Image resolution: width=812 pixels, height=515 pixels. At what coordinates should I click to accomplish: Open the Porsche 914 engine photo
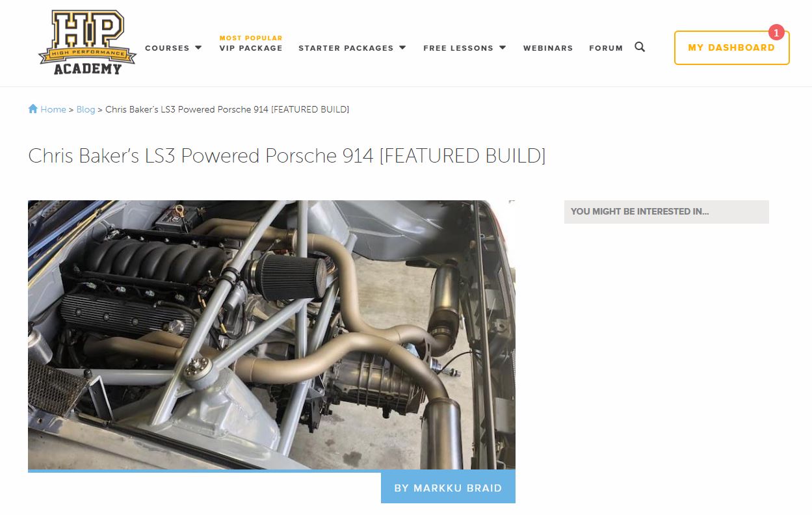click(272, 335)
